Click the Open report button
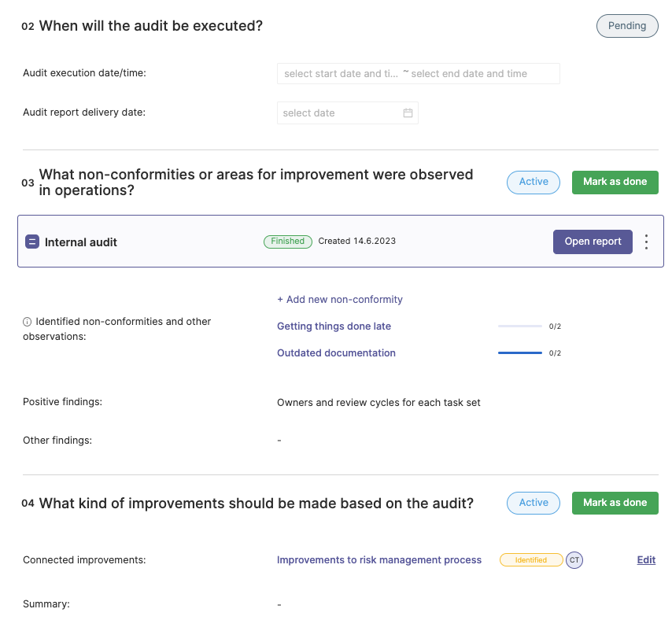 coord(593,242)
